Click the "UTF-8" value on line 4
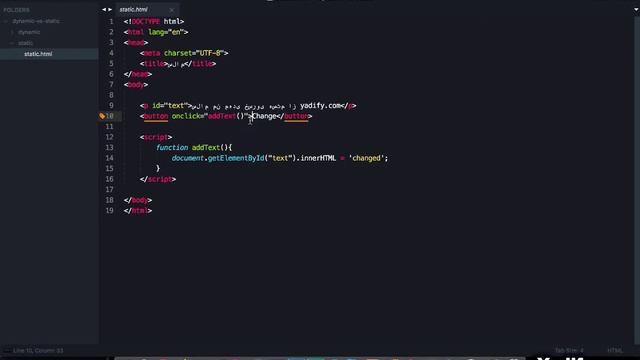 [210, 53]
